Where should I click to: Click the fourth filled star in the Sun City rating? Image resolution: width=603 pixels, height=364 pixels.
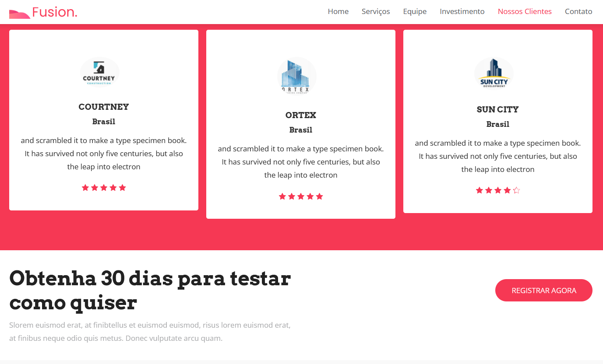507,190
